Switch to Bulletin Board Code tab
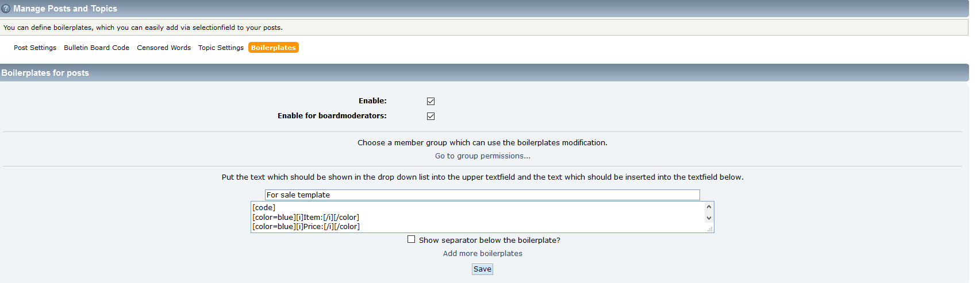The image size is (980, 283). [x=97, y=48]
